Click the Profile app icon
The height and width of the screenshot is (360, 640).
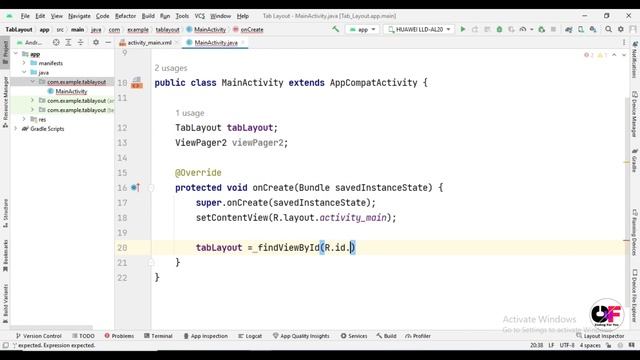523,29
